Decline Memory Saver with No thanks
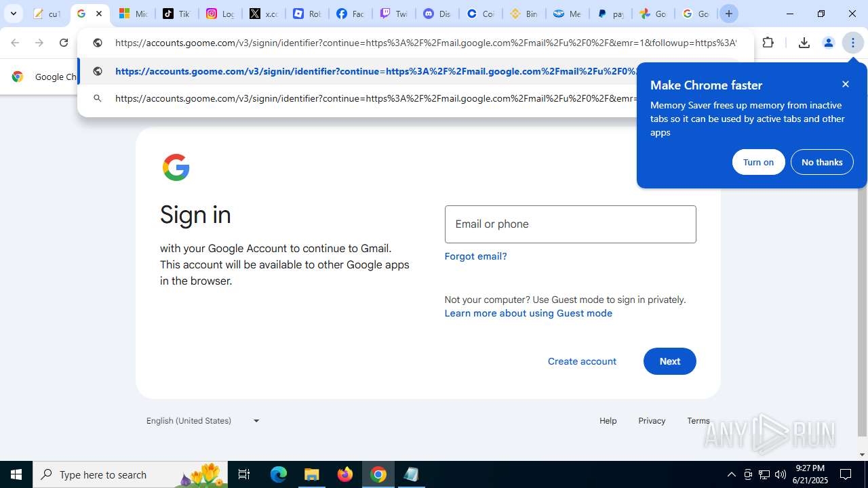This screenshot has height=488, width=868. (x=822, y=162)
